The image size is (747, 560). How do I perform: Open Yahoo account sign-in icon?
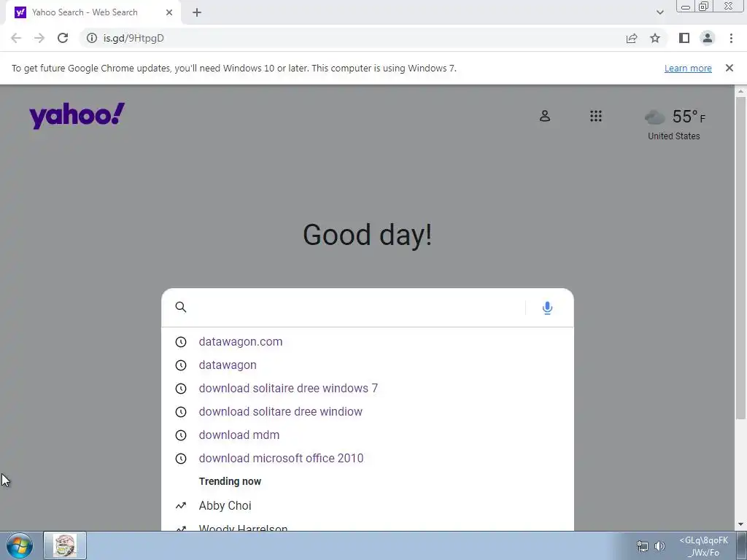tap(545, 116)
